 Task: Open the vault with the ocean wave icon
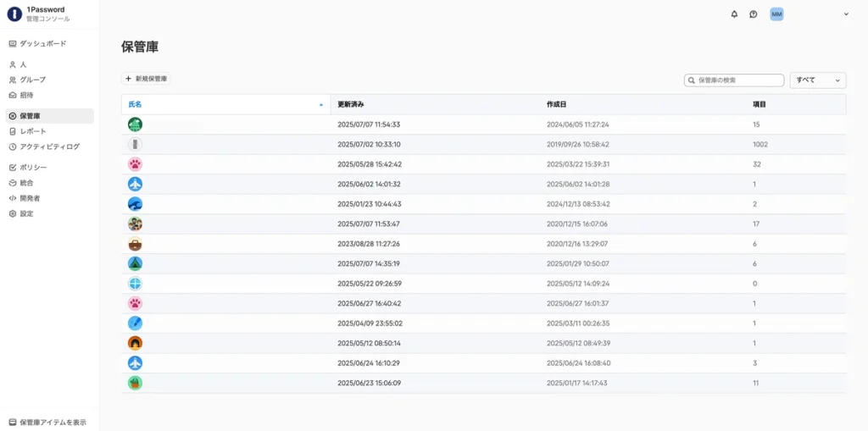click(x=135, y=204)
